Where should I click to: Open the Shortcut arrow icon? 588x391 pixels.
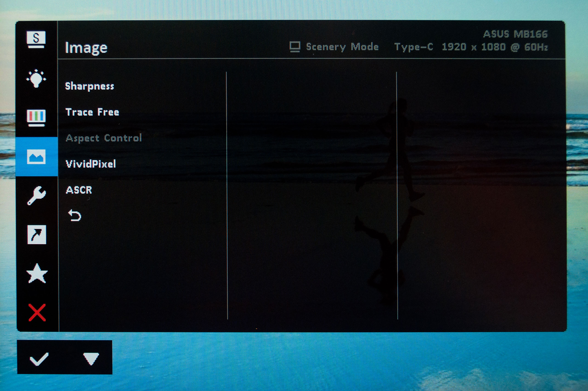(37, 235)
